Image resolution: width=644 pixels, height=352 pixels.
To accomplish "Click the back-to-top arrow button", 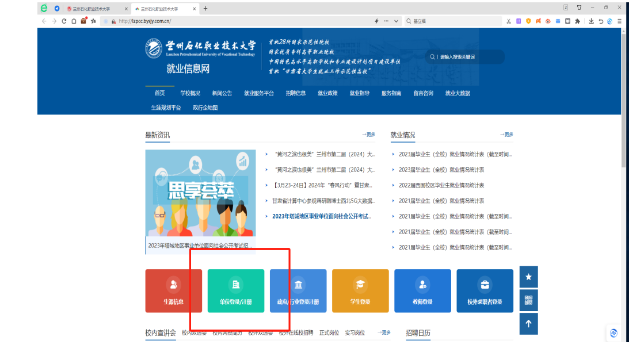I will coord(528,323).
